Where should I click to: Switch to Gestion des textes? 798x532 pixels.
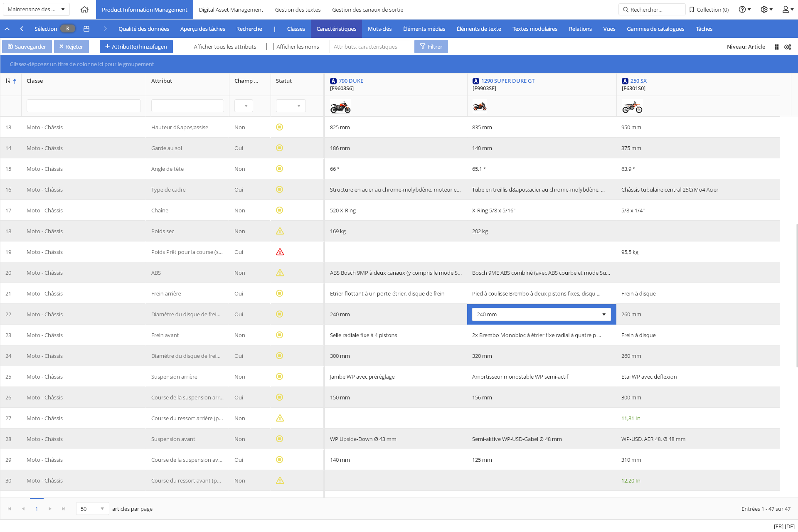(x=298, y=10)
